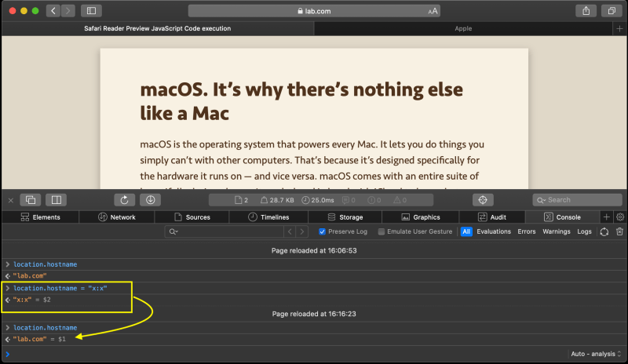The image size is (628, 364).
Task: Click the console filter input field
Action: [225, 231]
